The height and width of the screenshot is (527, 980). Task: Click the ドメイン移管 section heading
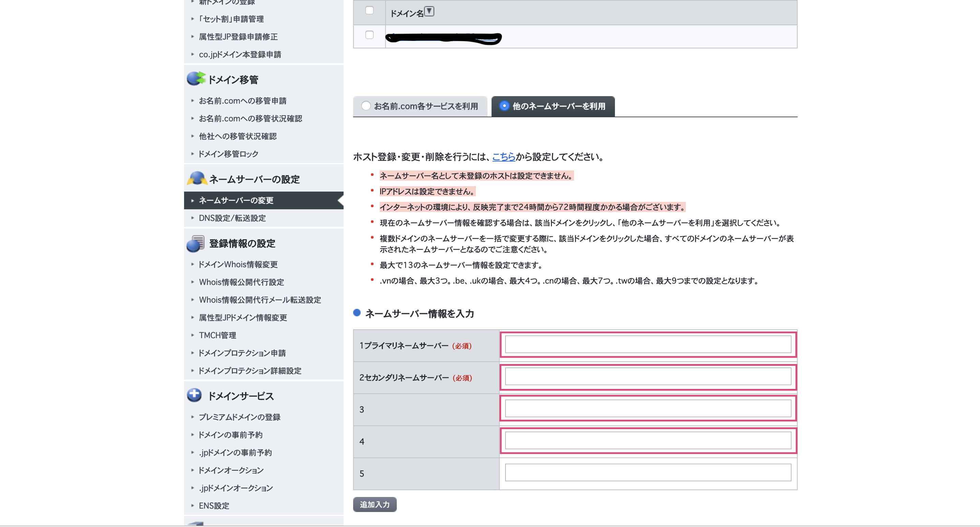click(233, 79)
